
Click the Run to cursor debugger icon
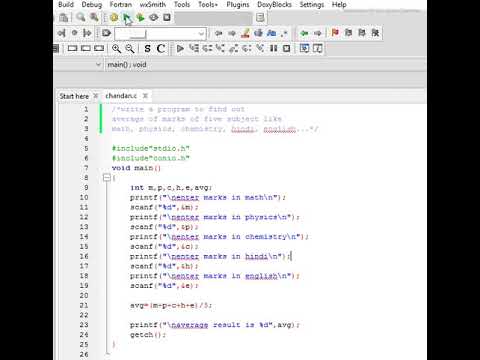click(x=194, y=49)
